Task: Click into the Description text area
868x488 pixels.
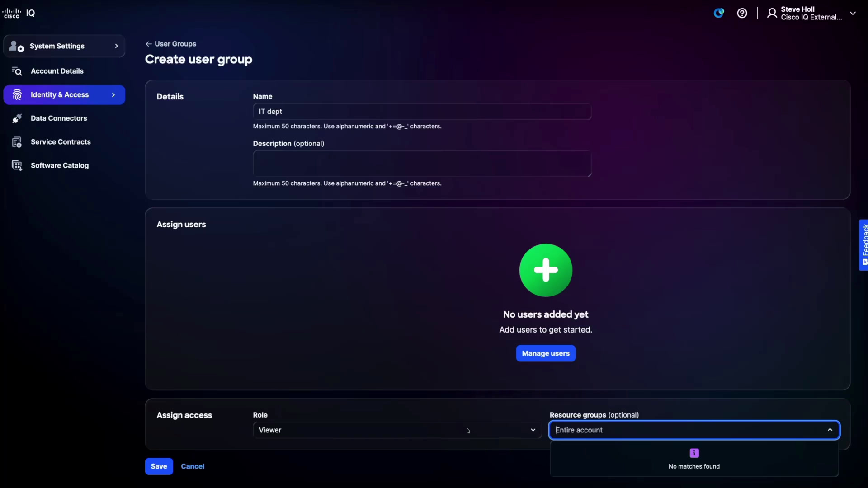Action: coord(422,164)
